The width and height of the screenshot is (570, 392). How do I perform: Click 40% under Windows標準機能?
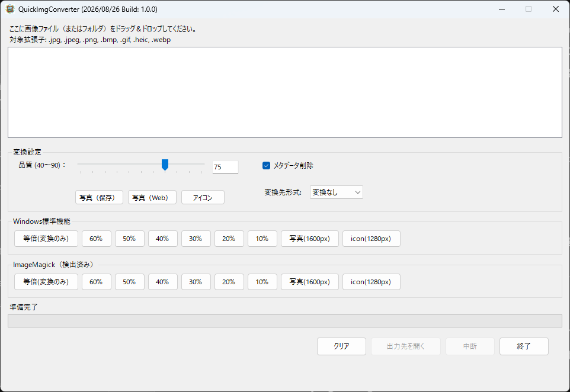[162, 239]
